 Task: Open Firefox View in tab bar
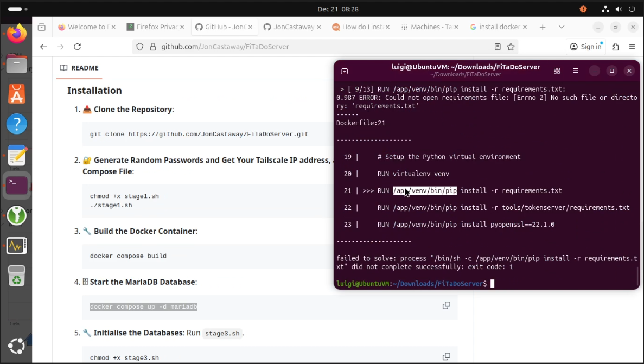[x=42, y=27]
